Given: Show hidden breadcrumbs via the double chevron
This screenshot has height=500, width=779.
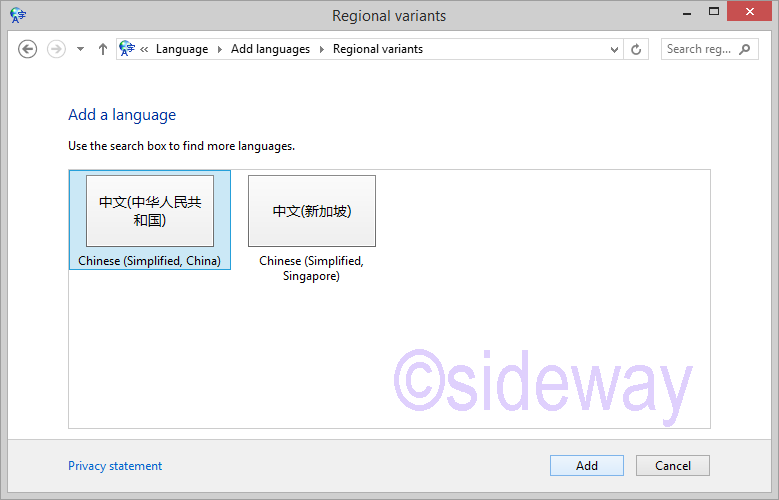Looking at the screenshot, I should (145, 49).
